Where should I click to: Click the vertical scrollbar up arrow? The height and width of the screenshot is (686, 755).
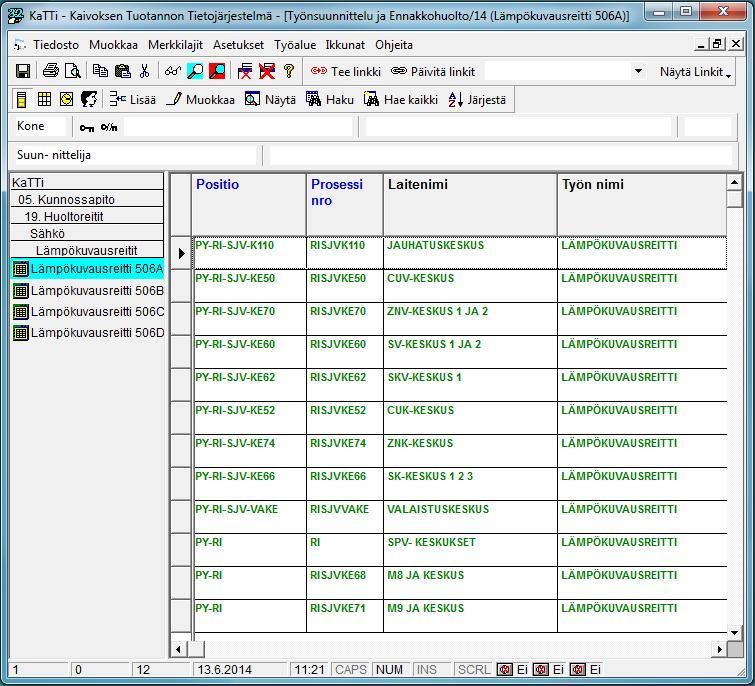[734, 182]
